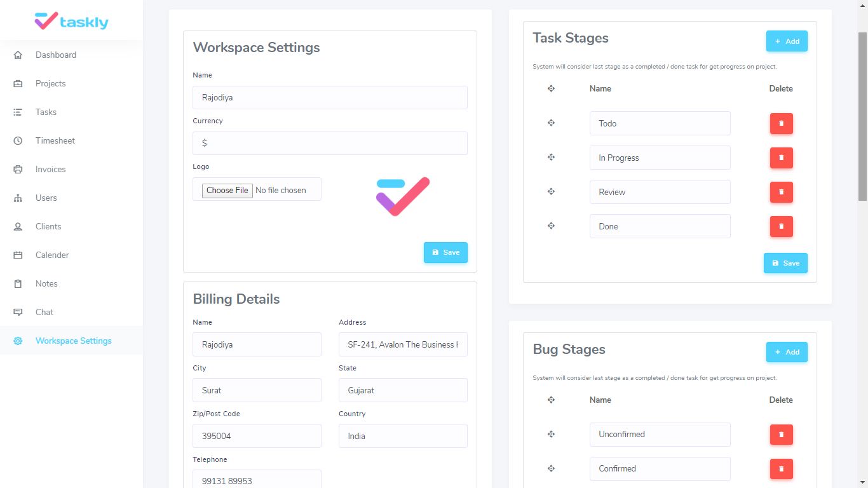This screenshot has width=868, height=488.
Task: Click the Timesheet clock icon
Action: 18,140
